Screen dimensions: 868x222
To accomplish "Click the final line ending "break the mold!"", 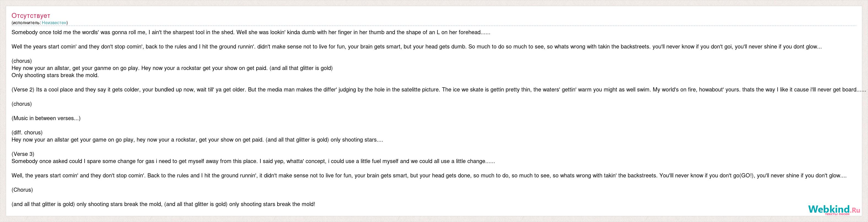I will [163, 204].
